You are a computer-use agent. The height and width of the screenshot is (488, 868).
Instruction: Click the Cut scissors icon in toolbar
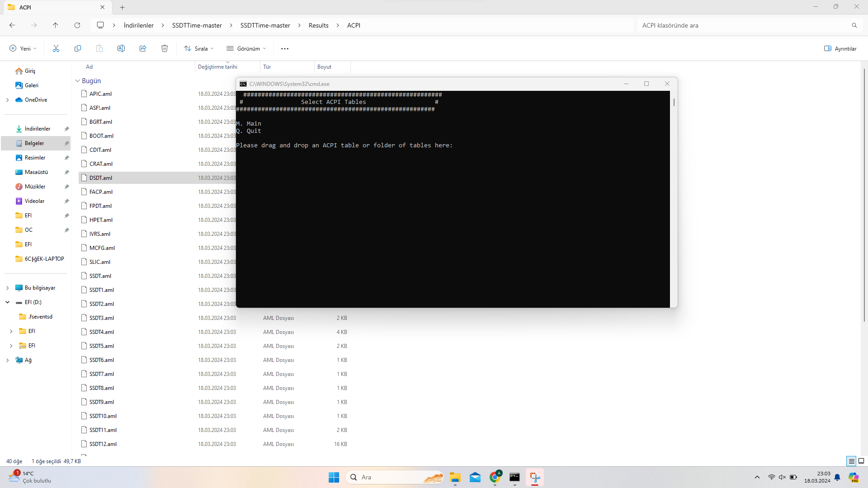pyautogui.click(x=56, y=48)
